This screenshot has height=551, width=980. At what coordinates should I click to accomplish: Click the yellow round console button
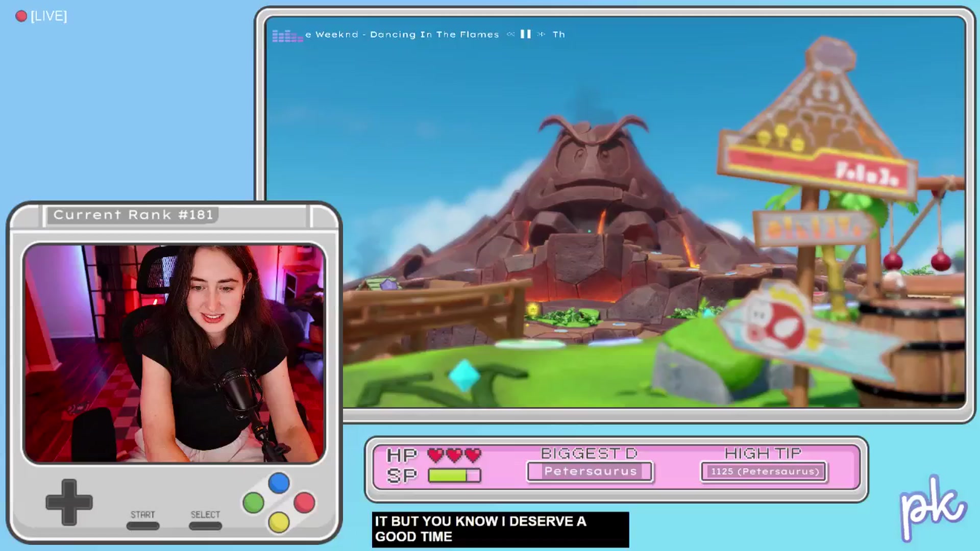(279, 522)
